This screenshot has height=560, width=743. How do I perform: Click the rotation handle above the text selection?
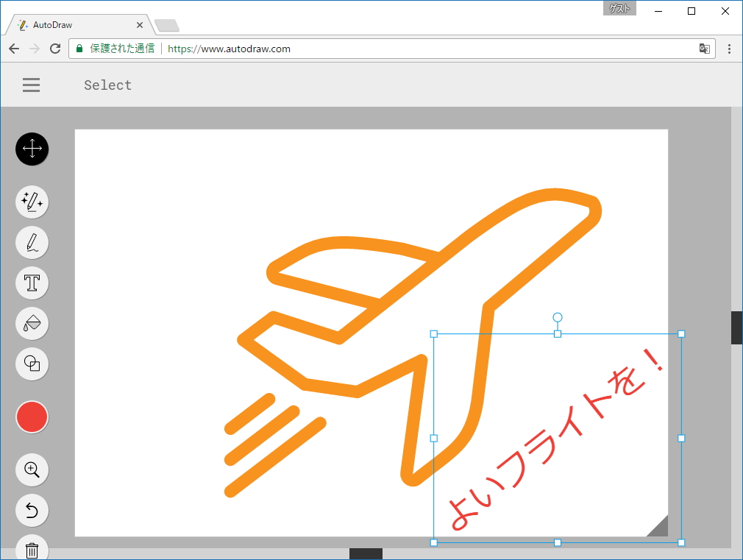(x=557, y=318)
